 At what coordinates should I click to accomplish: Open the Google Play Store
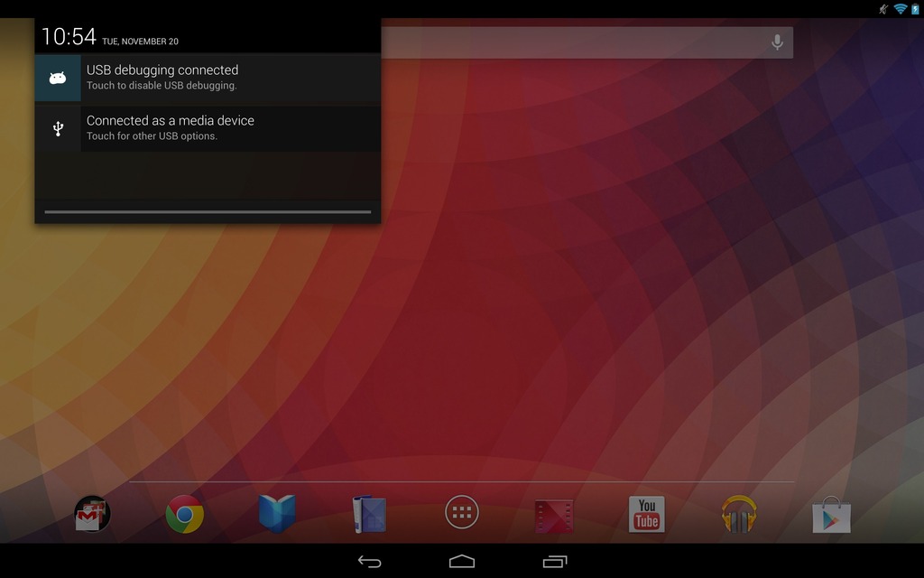831,514
